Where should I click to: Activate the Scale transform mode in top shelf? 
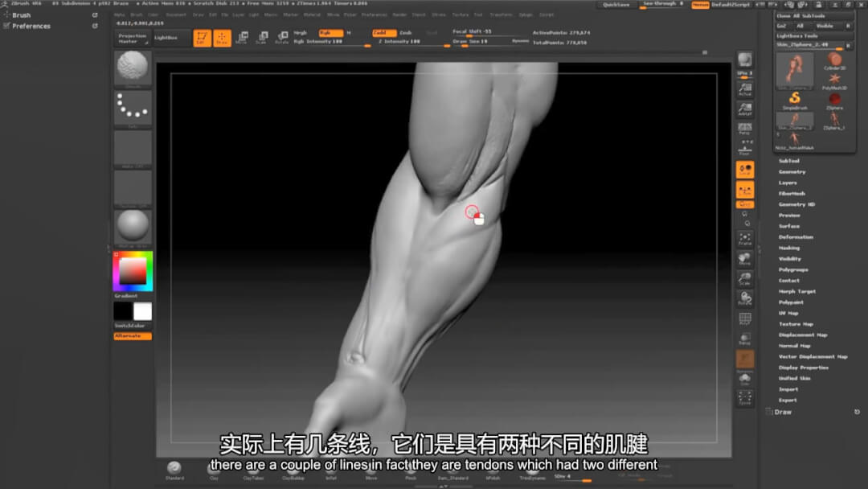click(x=262, y=38)
